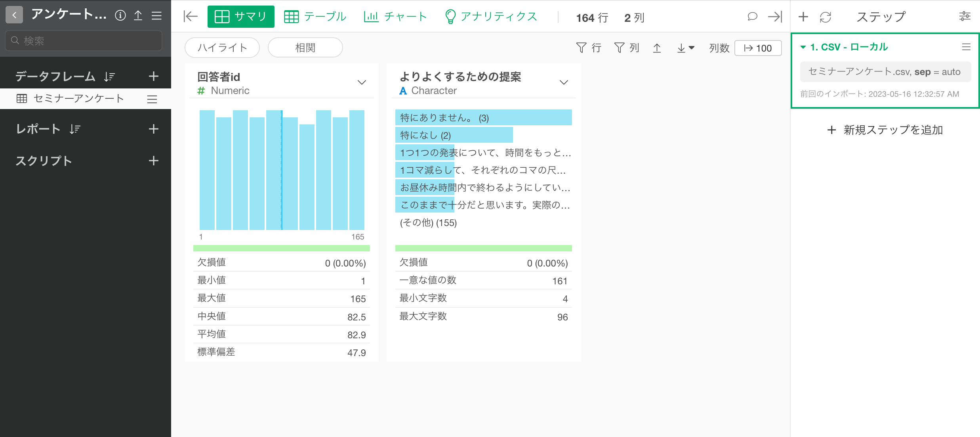Click the project export/share upload icon
980x437 pixels.
(138, 15)
